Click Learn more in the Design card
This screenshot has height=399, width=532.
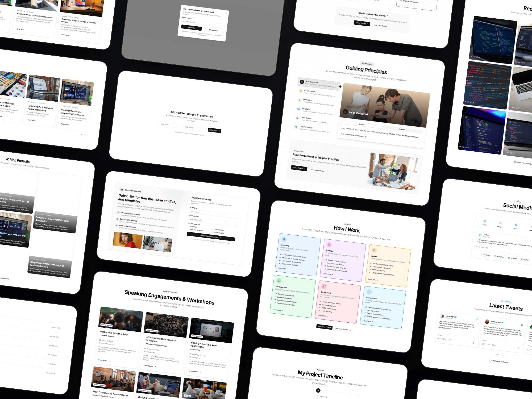point(373,280)
